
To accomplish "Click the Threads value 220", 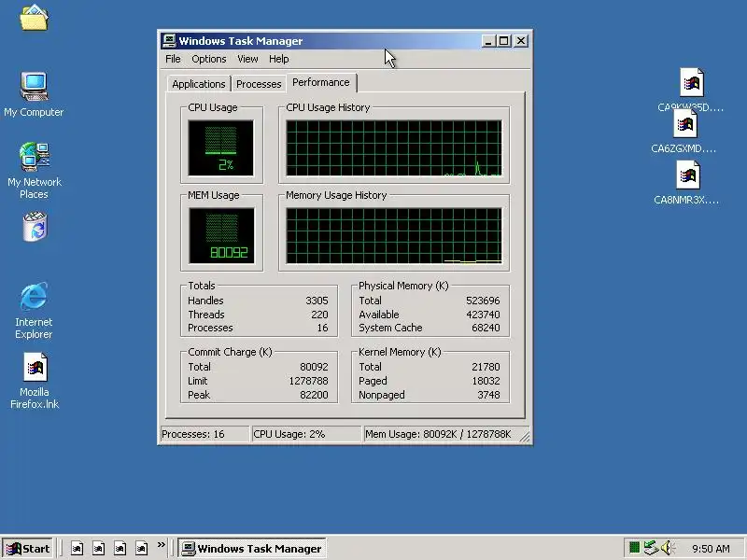I will 319,315.
